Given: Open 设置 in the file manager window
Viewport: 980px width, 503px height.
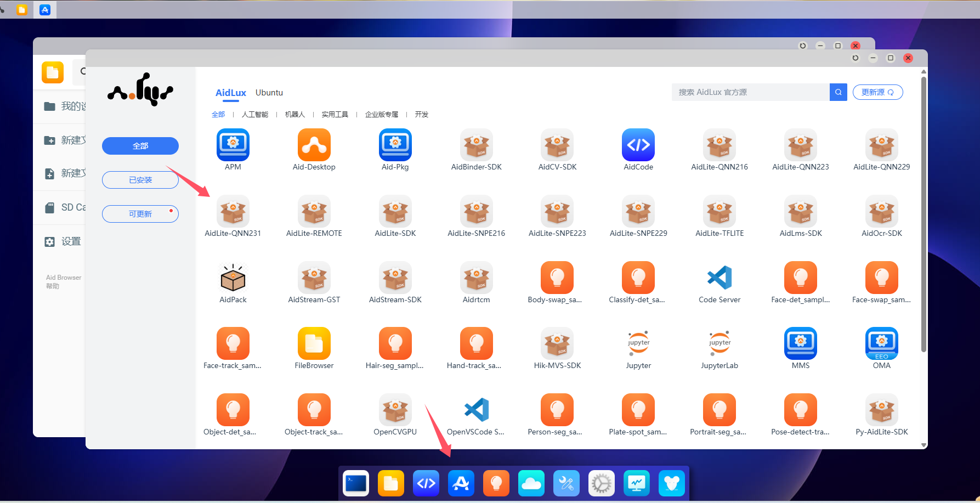Looking at the screenshot, I should click(x=63, y=241).
